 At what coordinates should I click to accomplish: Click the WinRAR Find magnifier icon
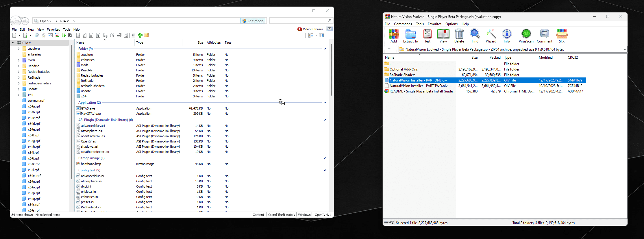pos(475,34)
